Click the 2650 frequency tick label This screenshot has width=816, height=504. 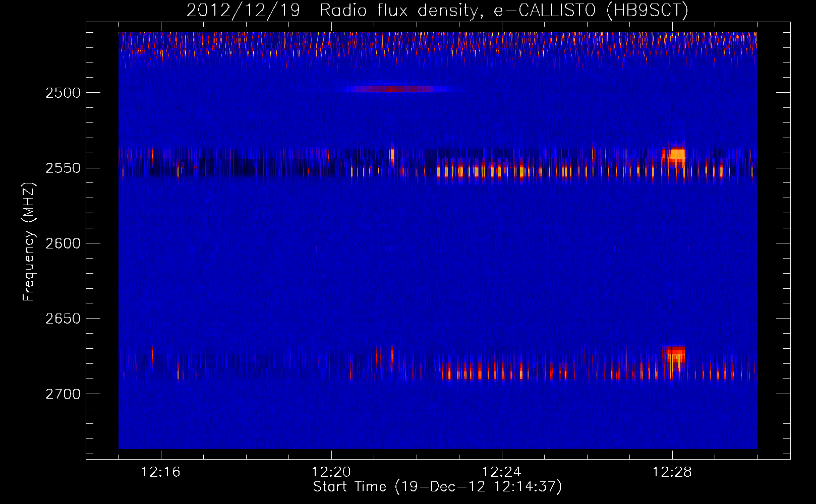(63, 319)
